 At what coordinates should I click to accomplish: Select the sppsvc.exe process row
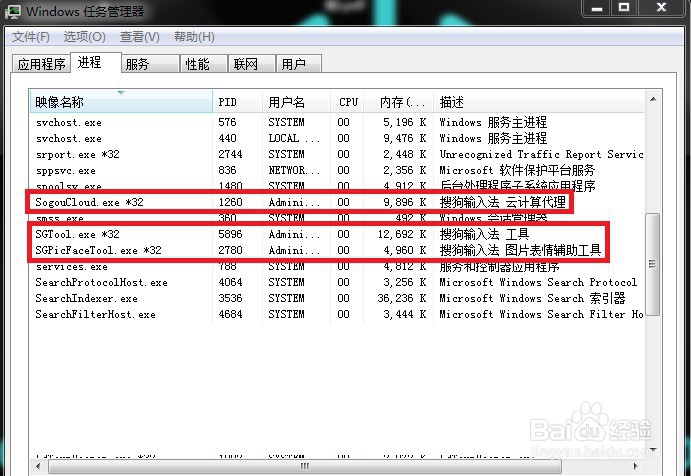coord(337,170)
